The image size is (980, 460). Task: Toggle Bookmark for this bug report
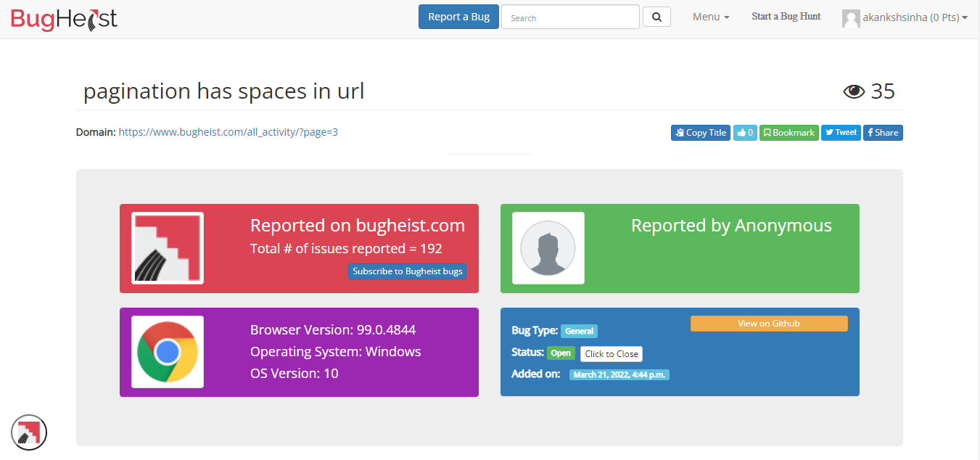(788, 132)
